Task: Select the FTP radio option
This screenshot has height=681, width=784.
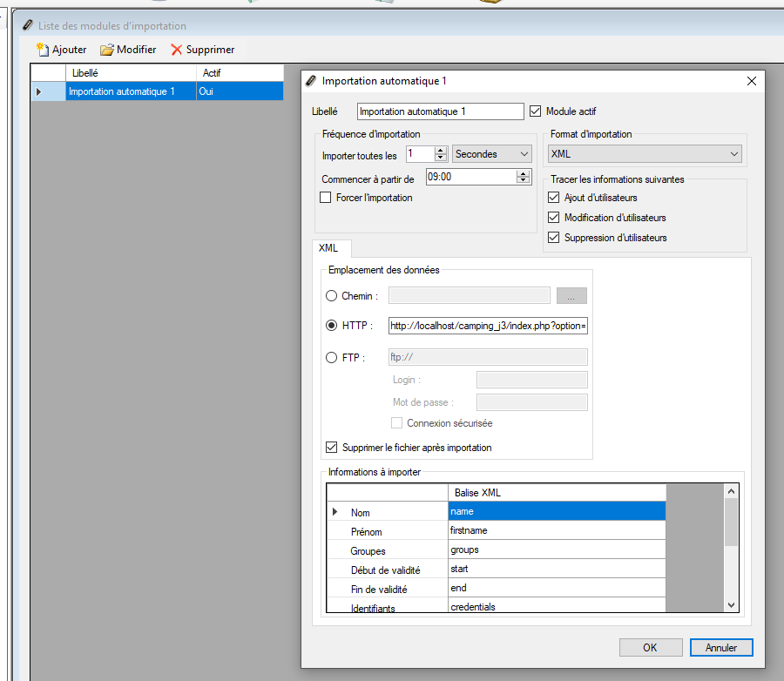Action: [331, 357]
